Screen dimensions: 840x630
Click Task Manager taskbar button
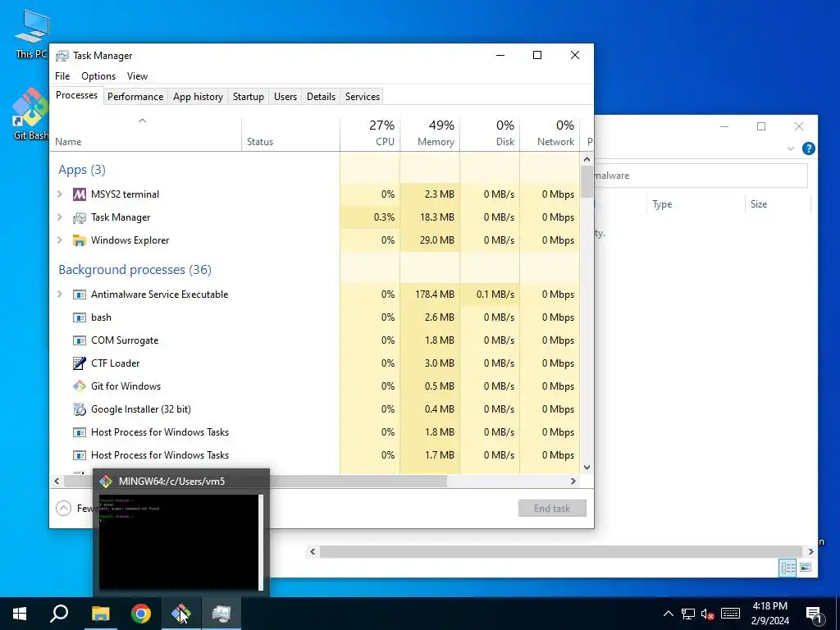(x=221, y=614)
